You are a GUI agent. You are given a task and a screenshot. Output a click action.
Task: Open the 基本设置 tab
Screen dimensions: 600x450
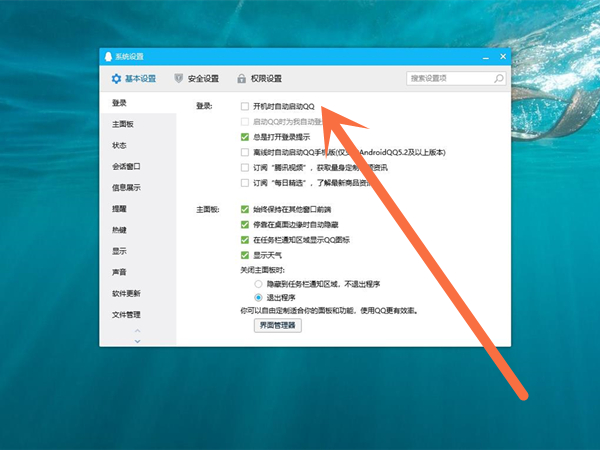(134, 79)
